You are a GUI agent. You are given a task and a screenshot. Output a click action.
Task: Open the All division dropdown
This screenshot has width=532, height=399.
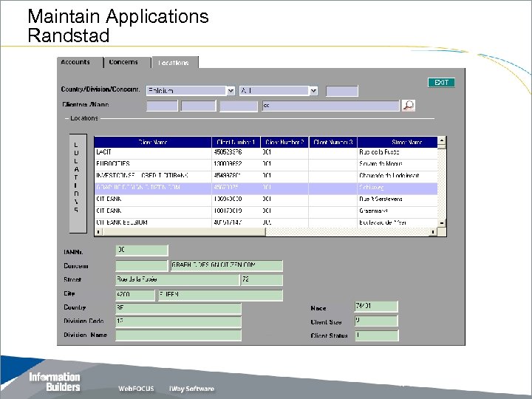[x=313, y=91]
